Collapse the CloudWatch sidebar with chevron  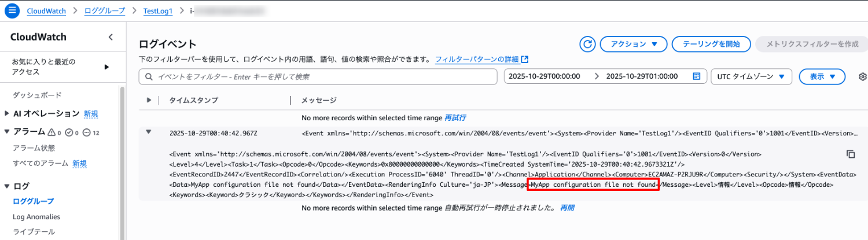click(x=111, y=38)
